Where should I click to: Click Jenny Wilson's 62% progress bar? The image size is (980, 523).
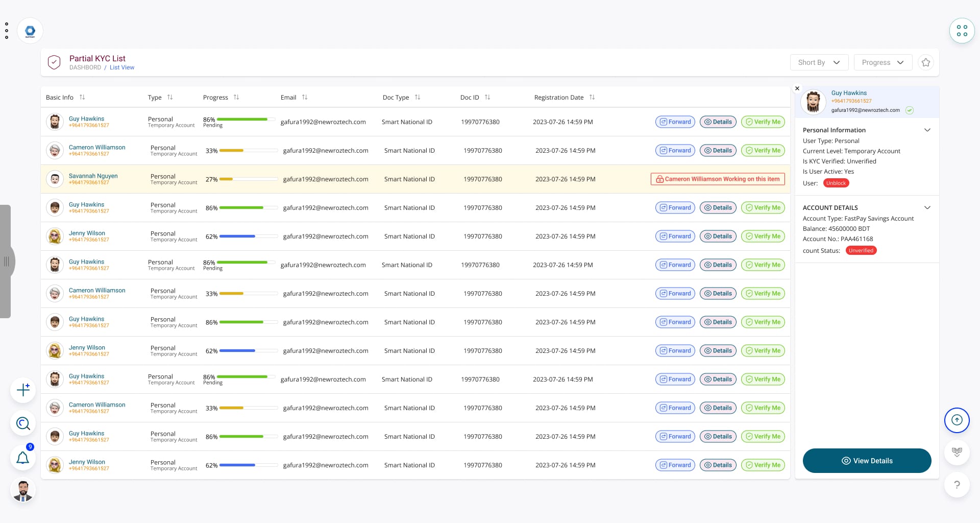tap(237, 236)
